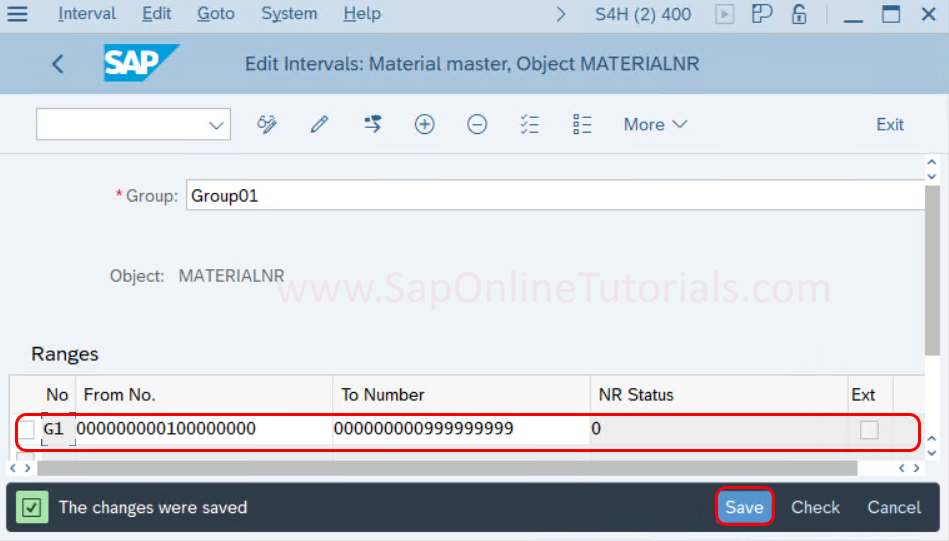Viewport: 949px width, 541px height.
Task: Click the left arrow at the scrollbar's left end
Action: click(x=13, y=468)
